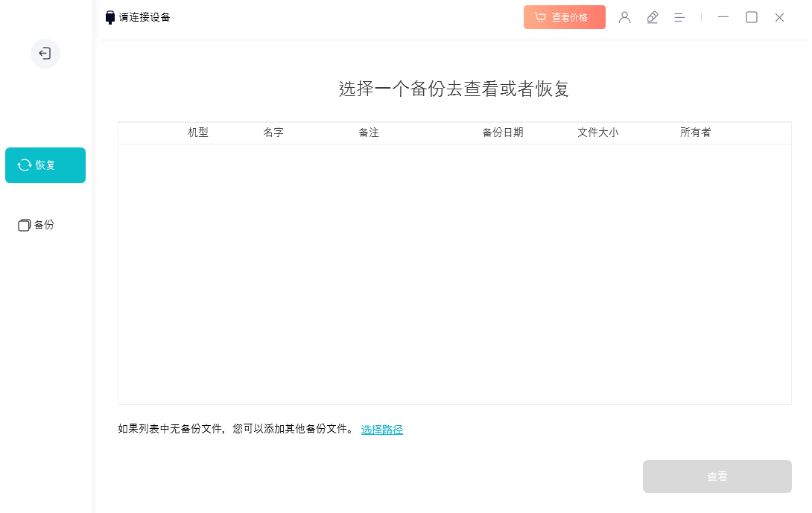Click the 选择路径 link
The image size is (812, 513).
[381, 430]
